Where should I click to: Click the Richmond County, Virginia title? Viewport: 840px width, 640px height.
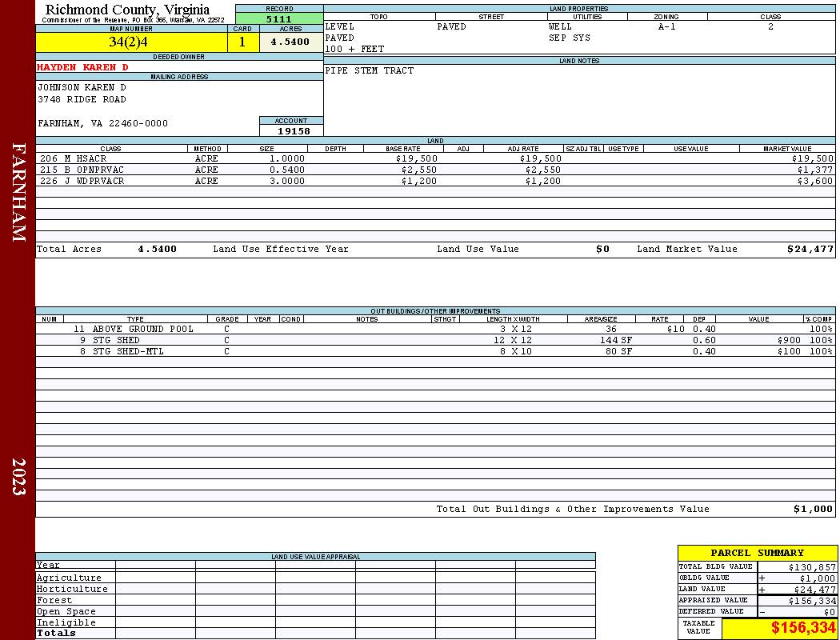(x=127, y=9)
